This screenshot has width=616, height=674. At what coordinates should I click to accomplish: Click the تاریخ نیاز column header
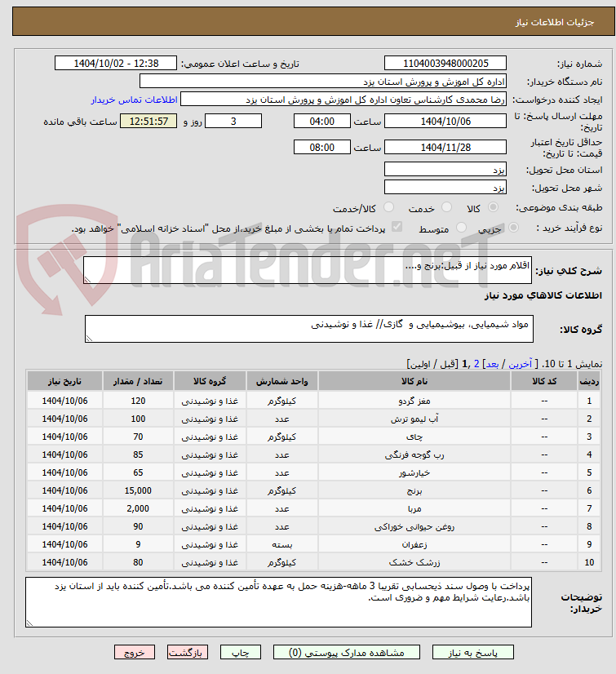64,381
